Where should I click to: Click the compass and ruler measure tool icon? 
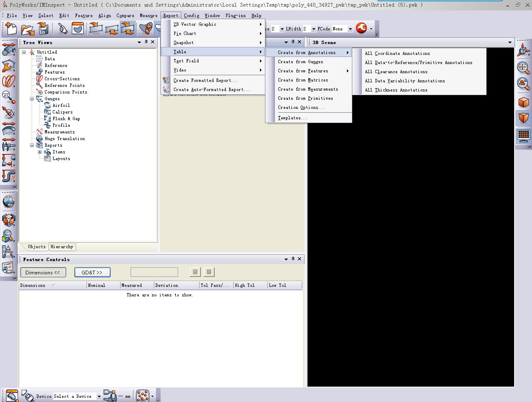(x=8, y=252)
